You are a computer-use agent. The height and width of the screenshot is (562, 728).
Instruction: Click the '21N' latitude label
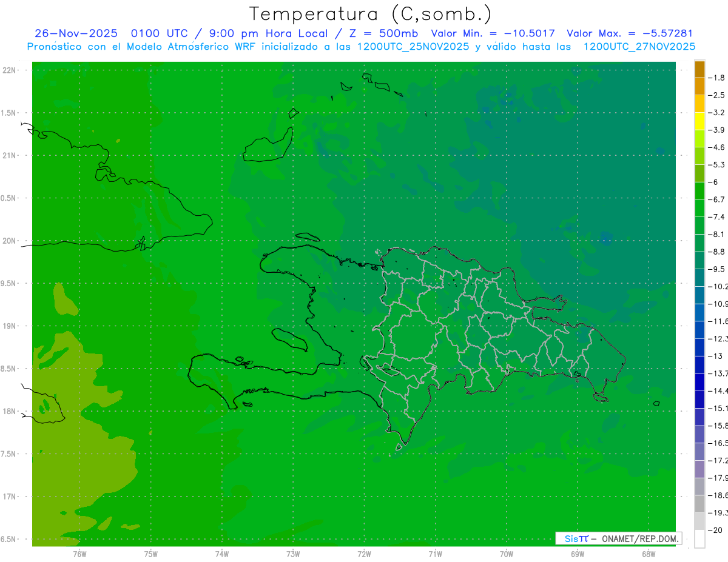(x=8, y=155)
